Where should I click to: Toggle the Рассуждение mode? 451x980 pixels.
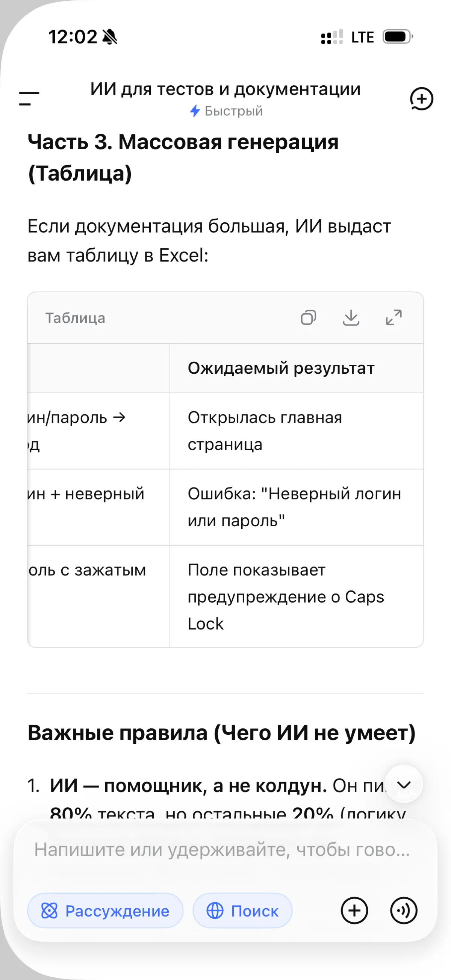[105, 911]
